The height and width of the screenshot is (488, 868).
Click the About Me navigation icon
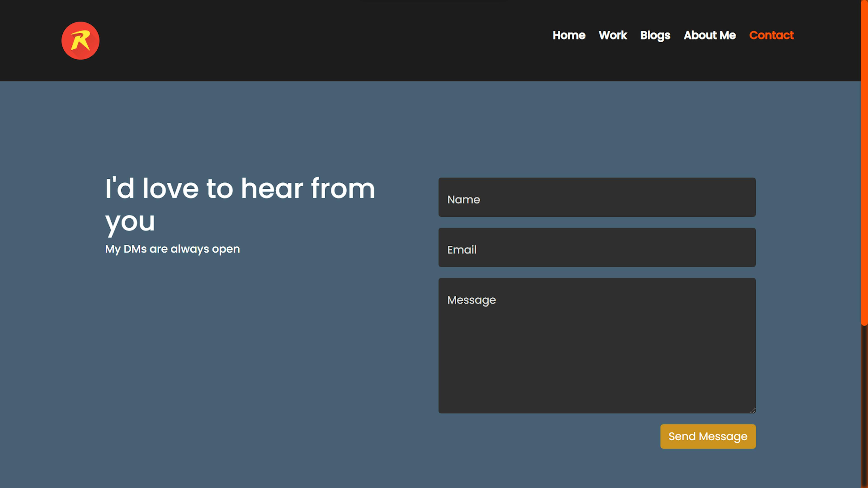pos(709,35)
